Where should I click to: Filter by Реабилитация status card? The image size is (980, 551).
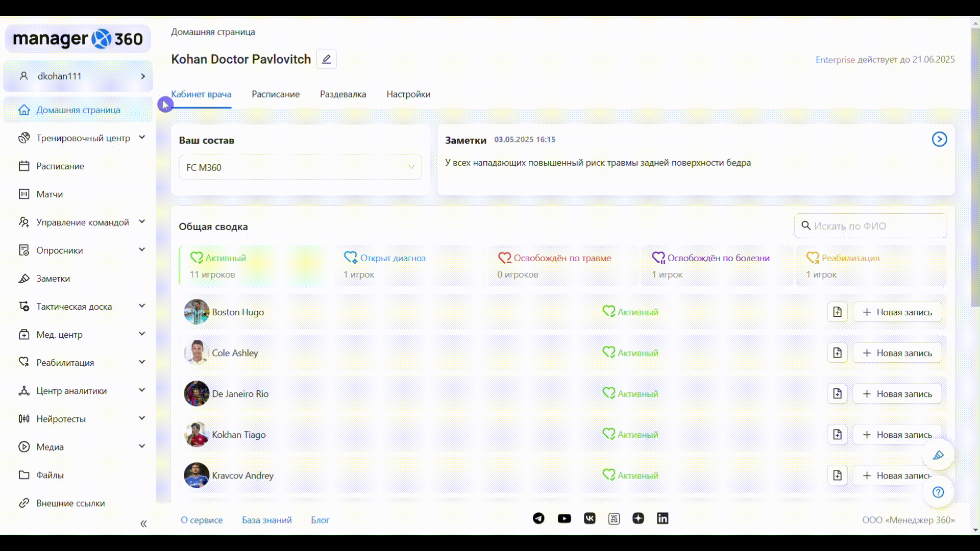tap(871, 265)
